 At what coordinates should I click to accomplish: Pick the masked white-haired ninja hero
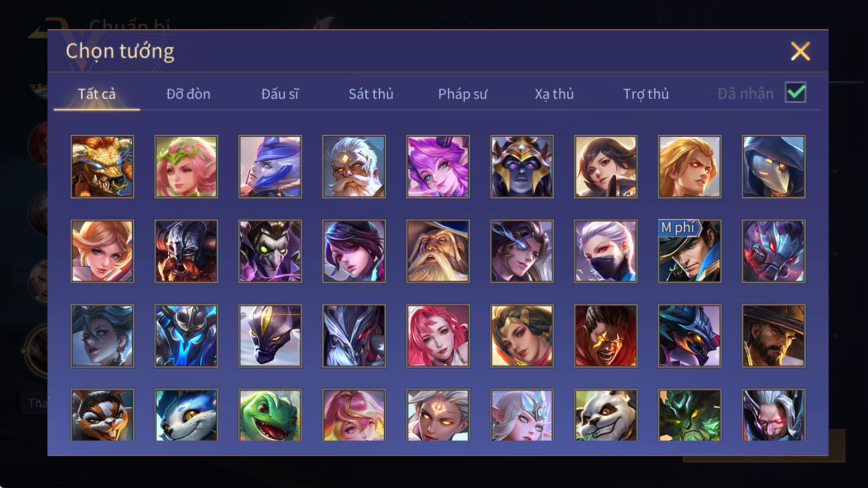pyautogui.click(x=606, y=251)
